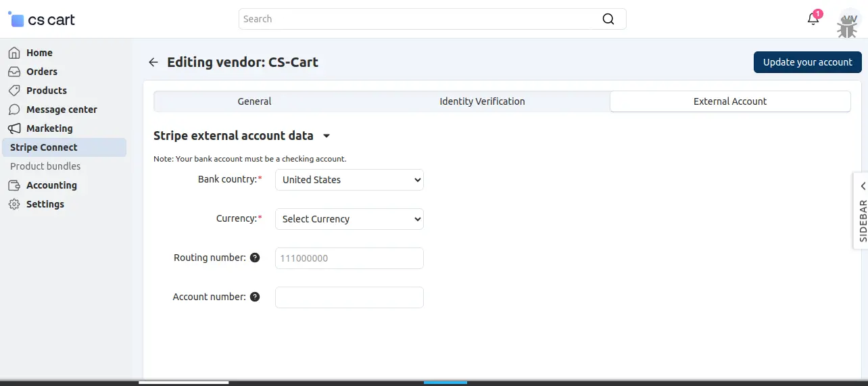Click the 'Bank country:' label
868x386 pixels.
point(230,180)
